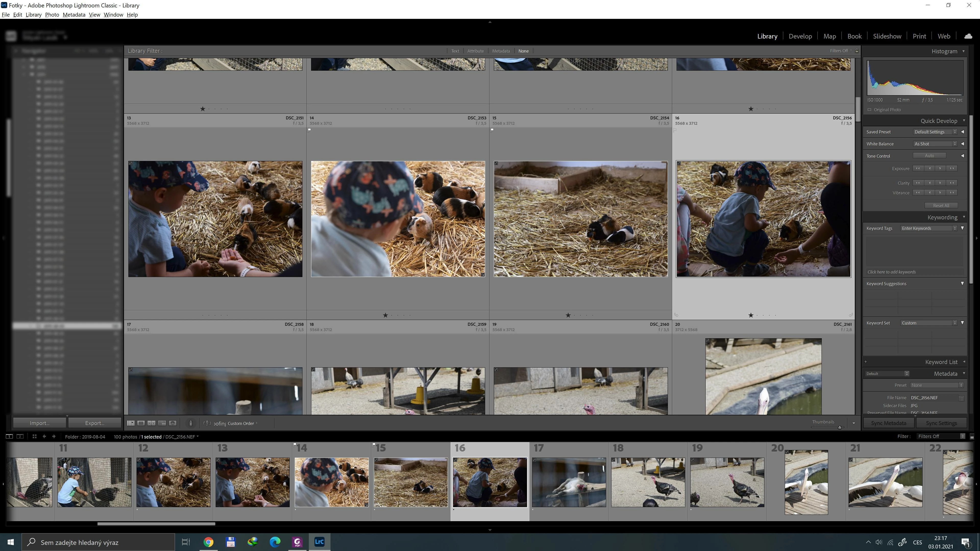Open People view face icon
Image resolution: width=980 pixels, height=551 pixels.
[173, 423]
